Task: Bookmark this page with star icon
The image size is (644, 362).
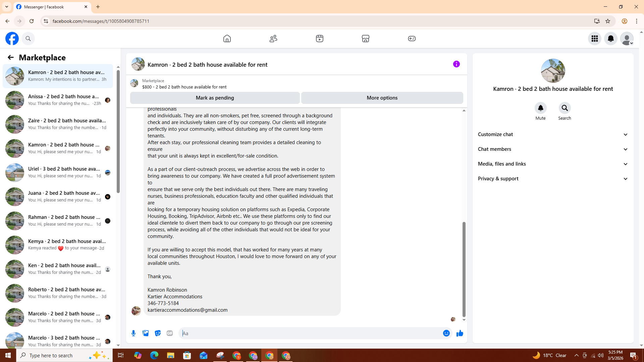Action: point(607,21)
